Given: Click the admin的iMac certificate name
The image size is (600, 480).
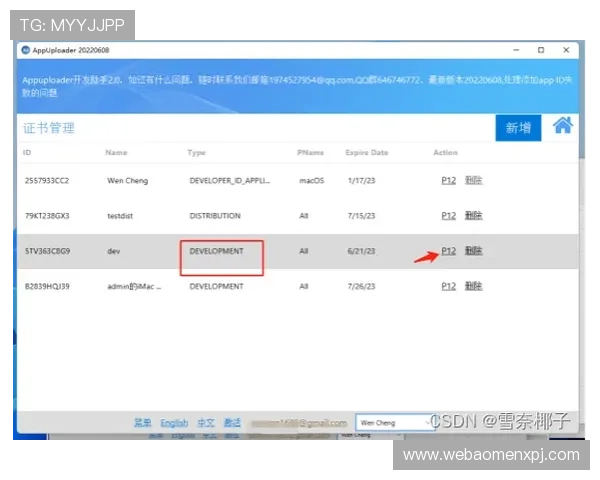Looking at the screenshot, I should pos(134,286).
